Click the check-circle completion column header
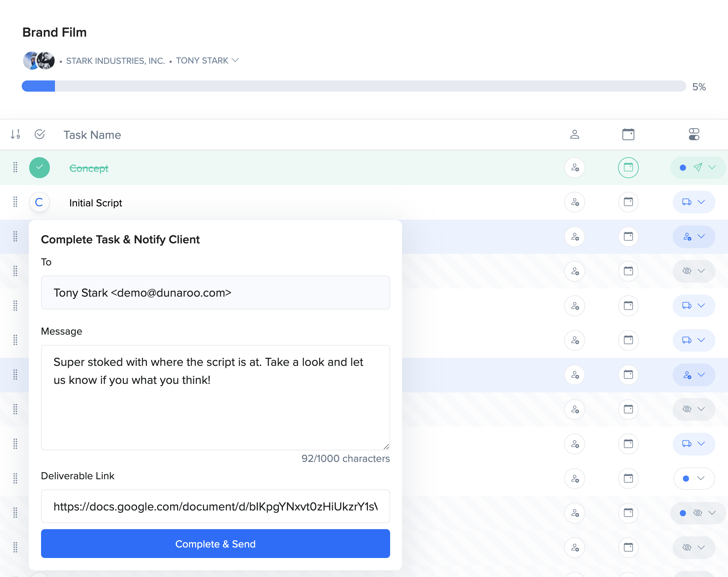728x577 pixels. [40, 134]
